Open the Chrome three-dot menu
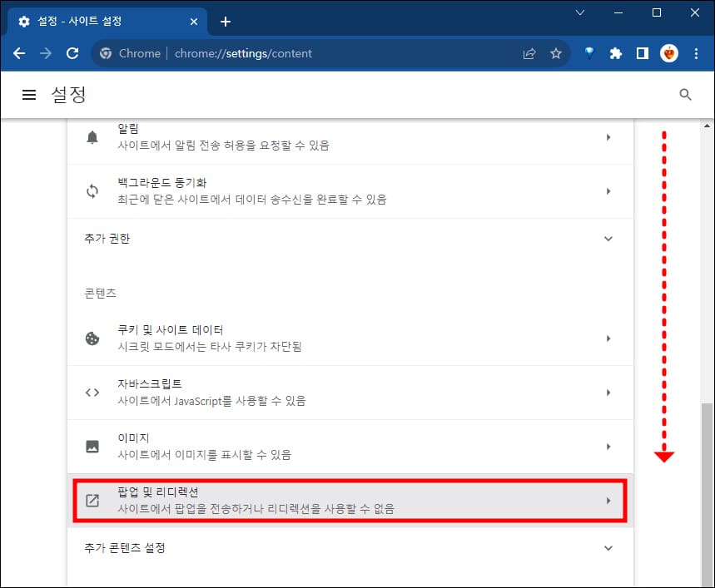Screen dimensions: 715x588 697,52
